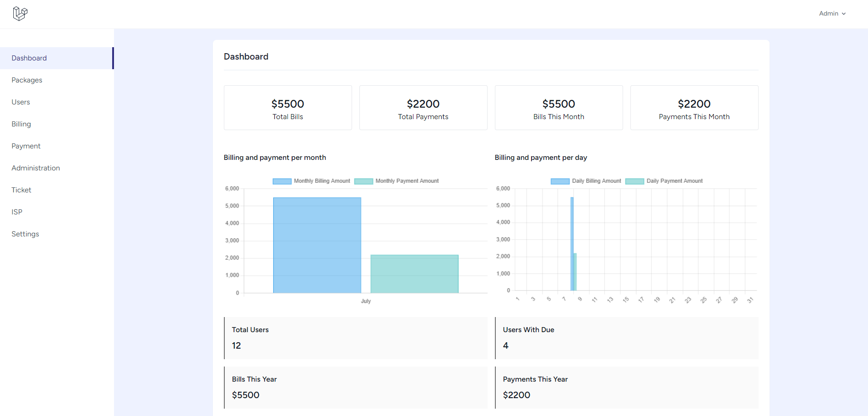Open the Settings page
Viewport: 868px width, 416px height.
[x=25, y=234]
